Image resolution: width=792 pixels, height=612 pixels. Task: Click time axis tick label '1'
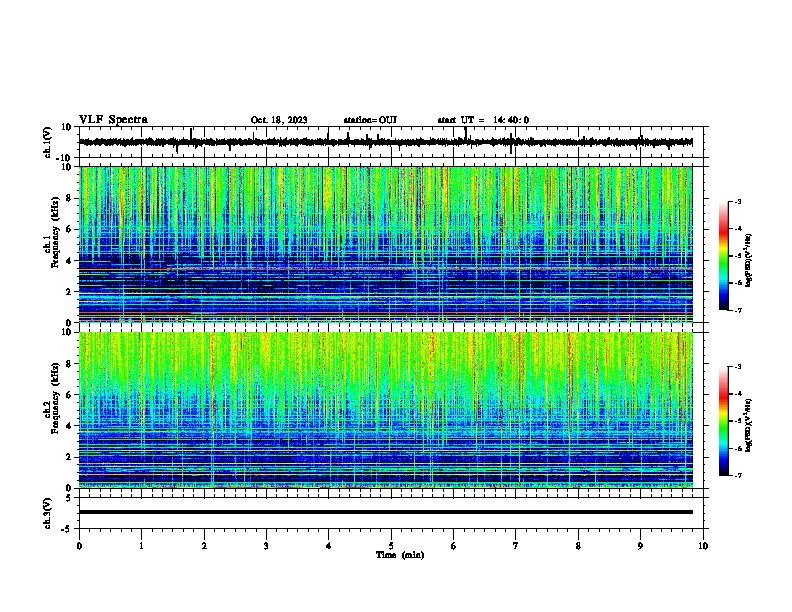point(141,546)
